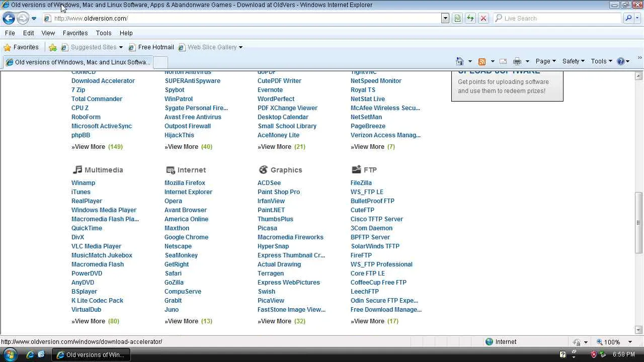Click the privacy lock status icon
Viewport: 644px width, 362px height.
pyautogui.click(x=577, y=342)
